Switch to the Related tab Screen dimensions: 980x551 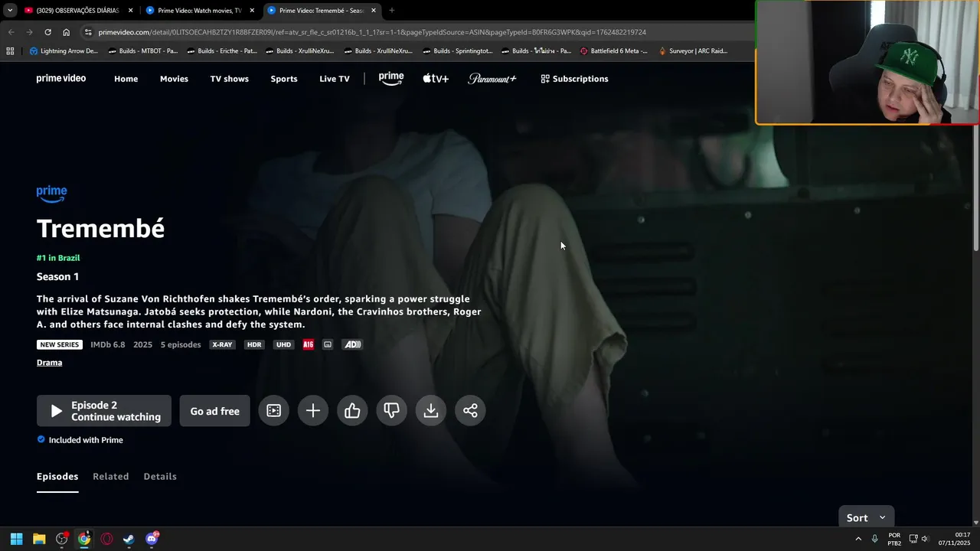(x=111, y=476)
